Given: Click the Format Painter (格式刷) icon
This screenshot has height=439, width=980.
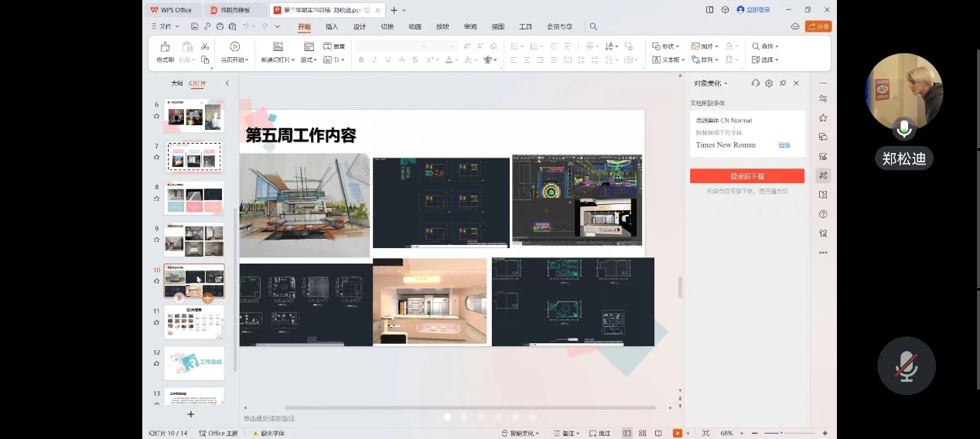Looking at the screenshot, I should click(165, 47).
